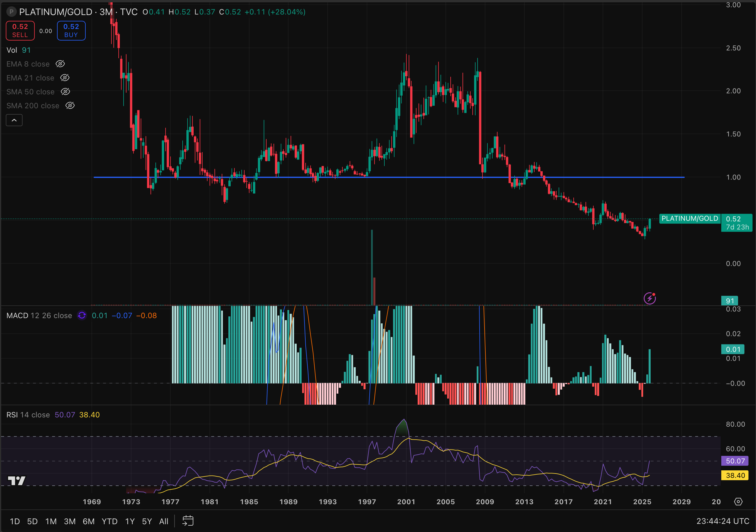Click the blue 0.52 BUY button
The image size is (756, 532).
pos(71,31)
